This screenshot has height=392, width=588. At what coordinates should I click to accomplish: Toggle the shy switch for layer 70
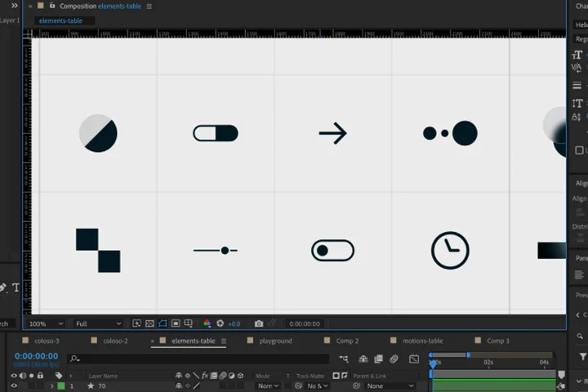(179, 385)
